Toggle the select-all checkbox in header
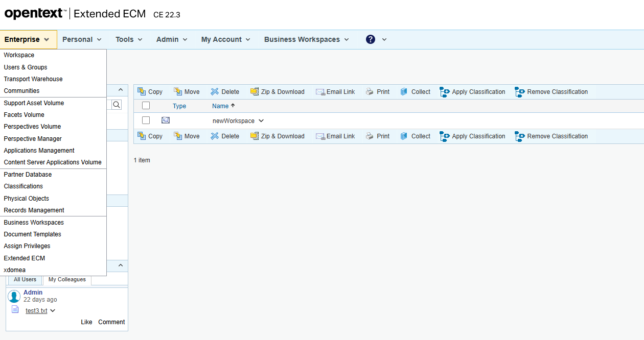This screenshot has width=644, height=340. click(146, 106)
